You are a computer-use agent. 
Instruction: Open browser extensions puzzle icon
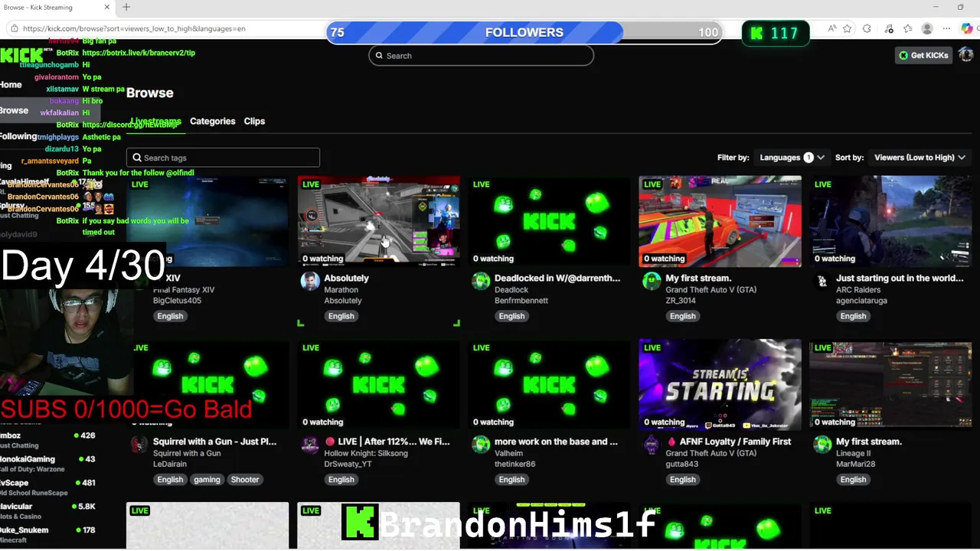867,28
